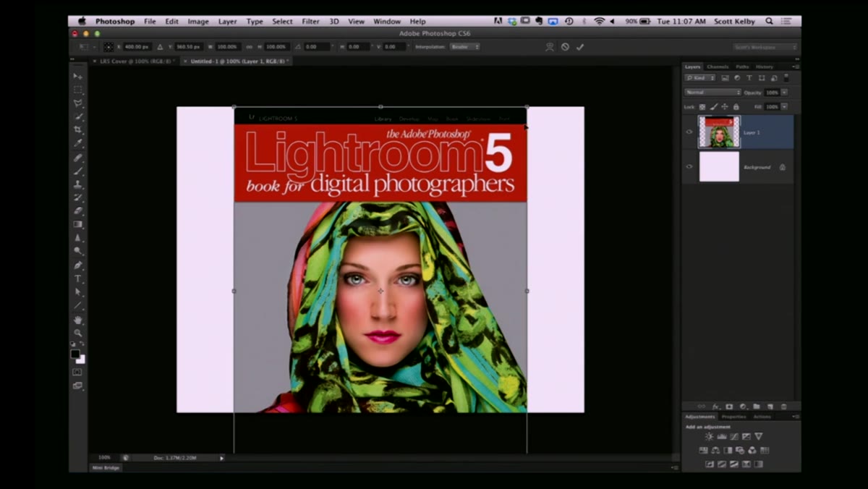
Task: Switch to the Properties tab
Action: pos(733,417)
